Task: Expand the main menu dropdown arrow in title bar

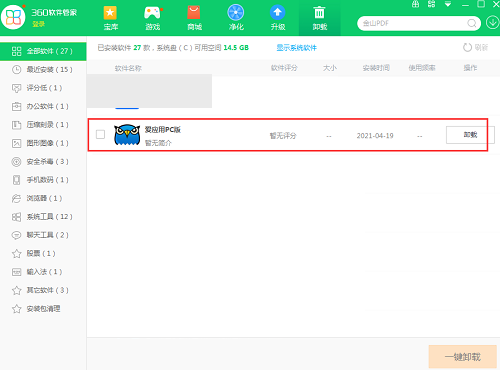Action: tap(448, 4)
